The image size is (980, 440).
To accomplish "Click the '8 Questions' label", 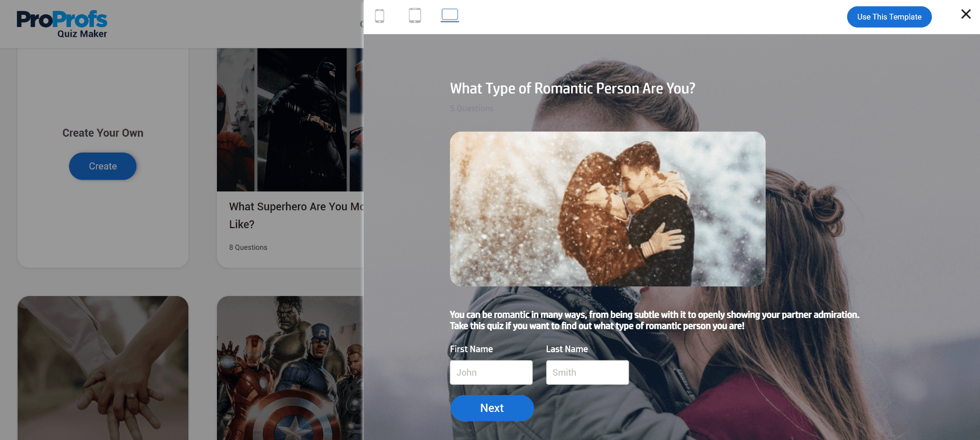I will (248, 248).
